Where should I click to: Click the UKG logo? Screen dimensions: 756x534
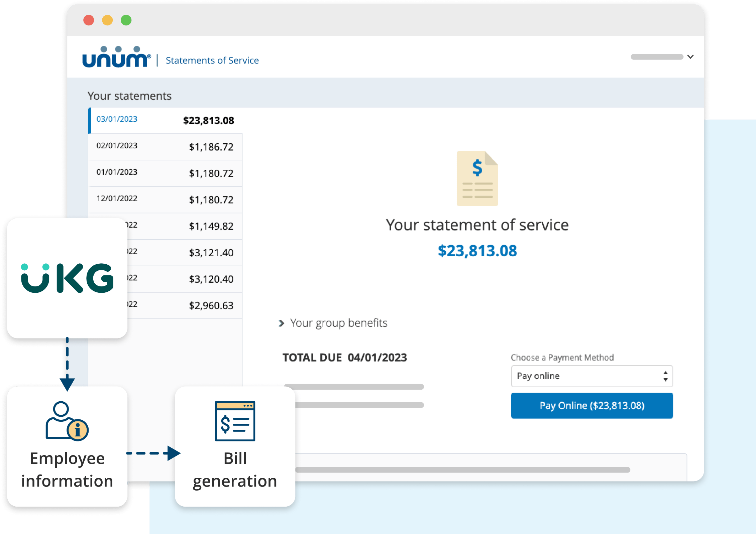click(x=67, y=278)
